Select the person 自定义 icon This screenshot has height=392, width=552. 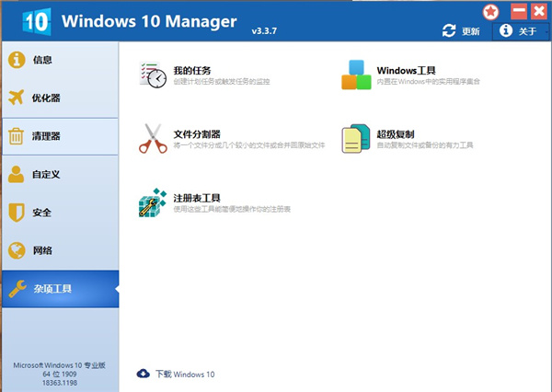tap(16, 174)
